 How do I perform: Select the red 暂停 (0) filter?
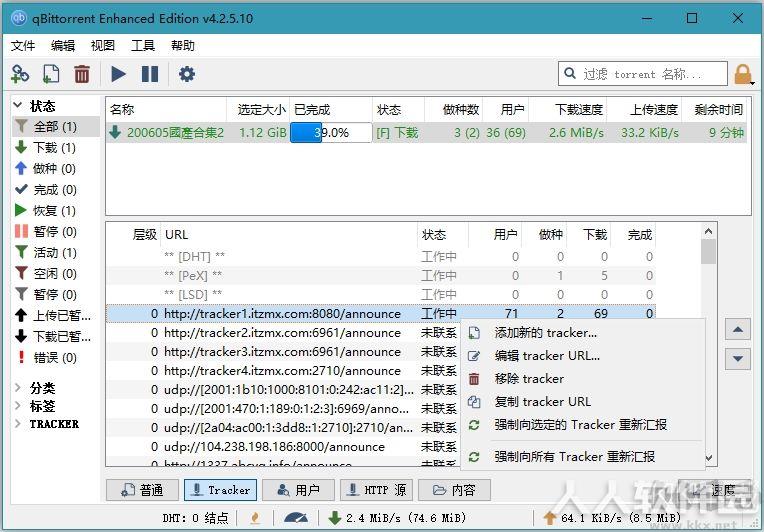[56, 231]
